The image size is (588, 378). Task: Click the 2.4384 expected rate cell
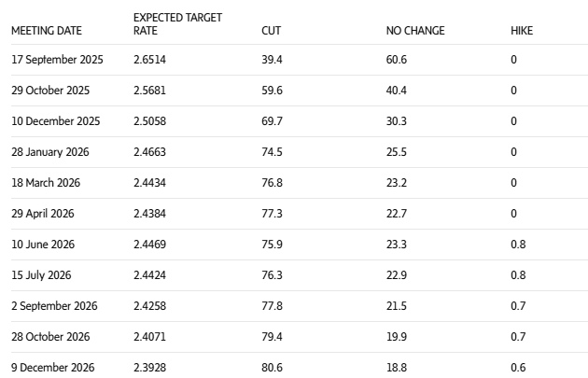click(149, 214)
